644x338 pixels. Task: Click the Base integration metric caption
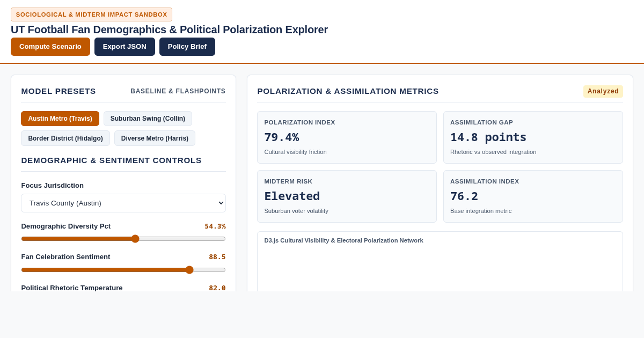tap(481, 211)
